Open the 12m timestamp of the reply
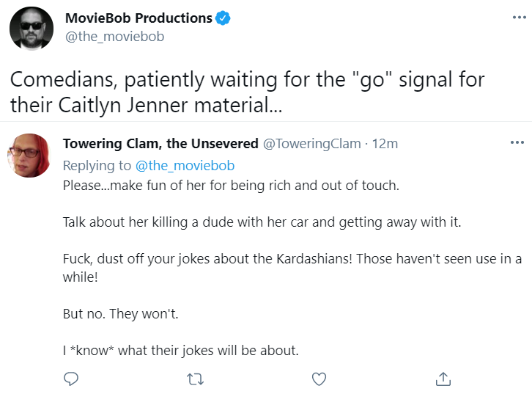 tap(385, 144)
